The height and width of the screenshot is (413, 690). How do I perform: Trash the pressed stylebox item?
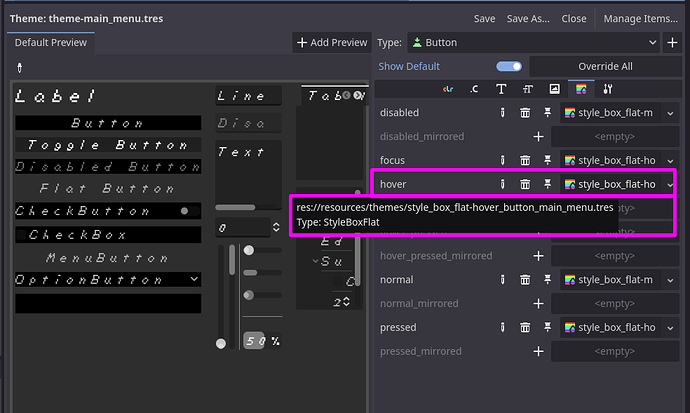pyautogui.click(x=525, y=328)
